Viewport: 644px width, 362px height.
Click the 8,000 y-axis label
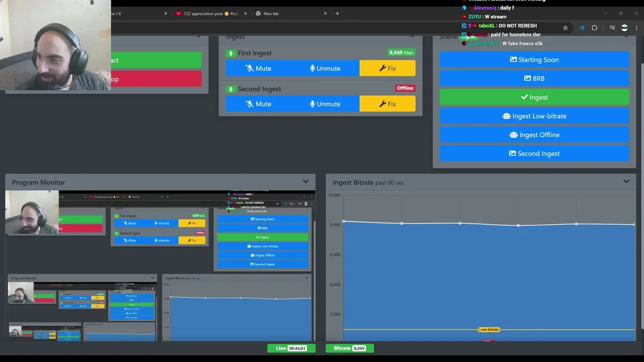(x=335, y=225)
